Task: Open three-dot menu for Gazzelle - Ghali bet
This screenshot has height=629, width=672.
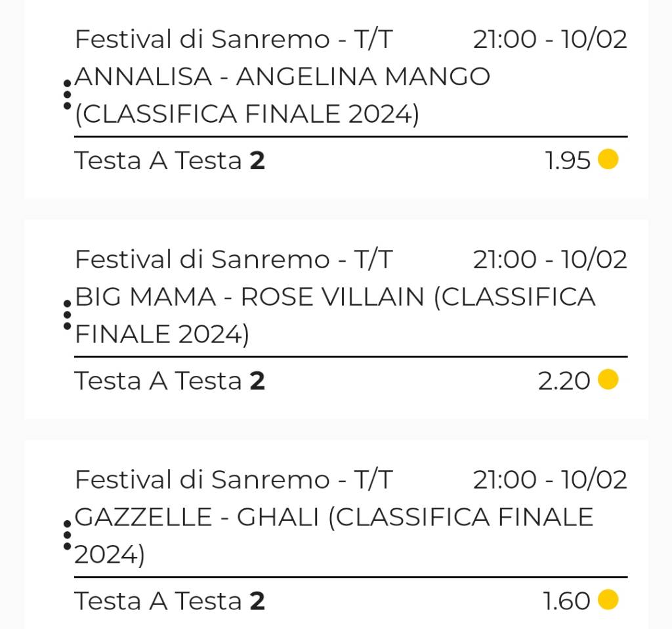Action: coord(68,535)
